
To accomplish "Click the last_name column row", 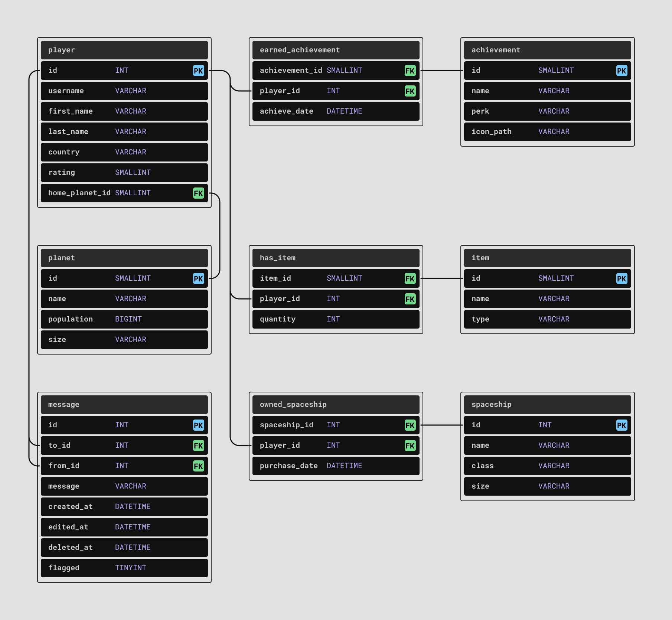I will tap(124, 132).
